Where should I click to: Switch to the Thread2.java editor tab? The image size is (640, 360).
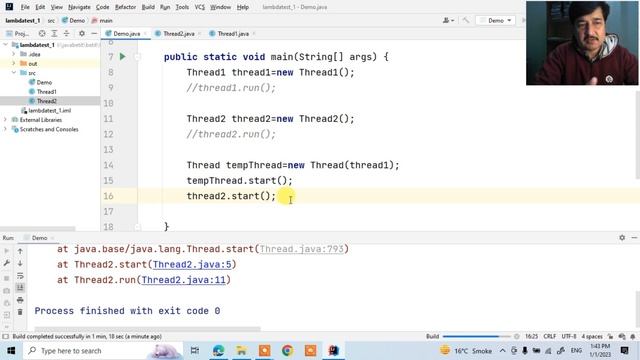[x=178, y=33]
